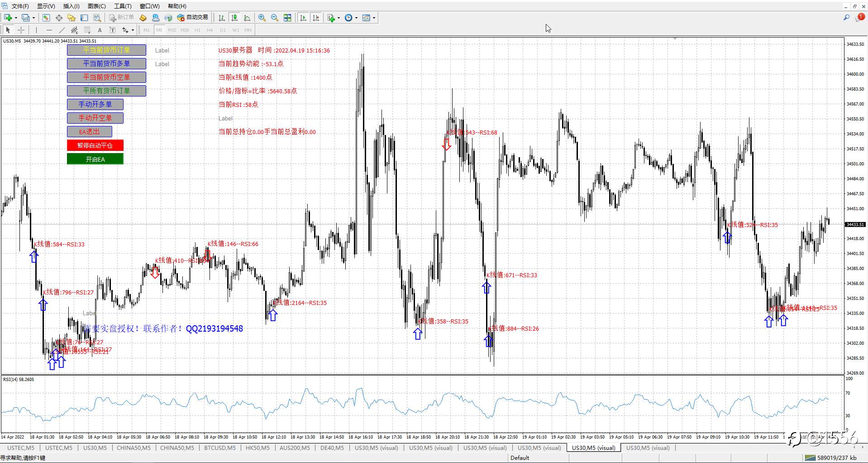Expand the Templates dropdown arrow
The height and width of the screenshot is (463, 868).
pyautogui.click(x=374, y=18)
